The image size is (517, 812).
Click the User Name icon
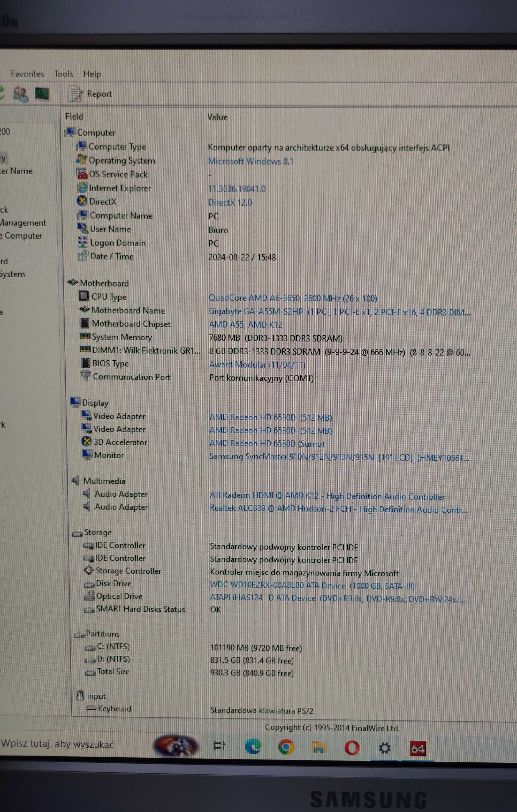[x=83, y=229]
